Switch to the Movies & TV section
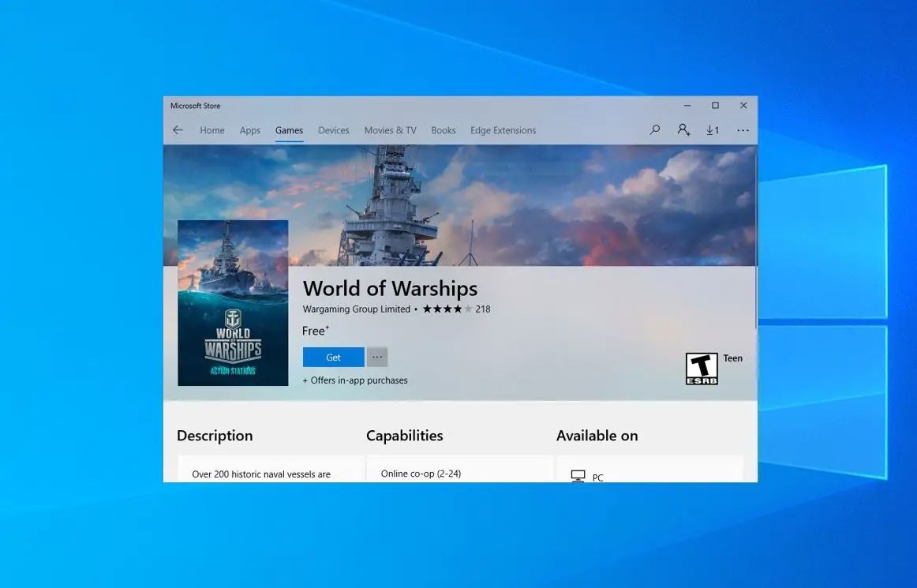 coord(390,129)
